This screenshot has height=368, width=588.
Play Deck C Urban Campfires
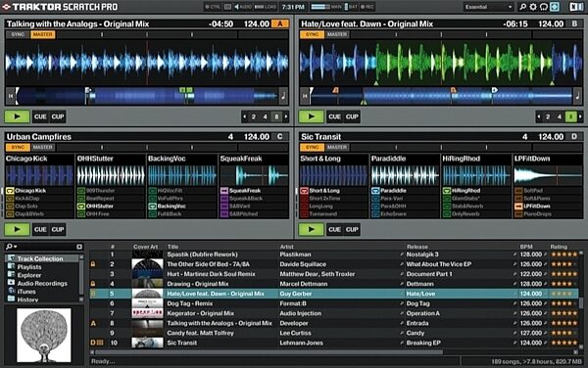point(17,229)
